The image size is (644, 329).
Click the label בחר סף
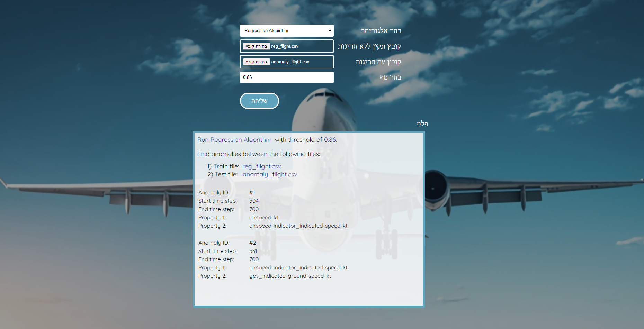[390, 77]
